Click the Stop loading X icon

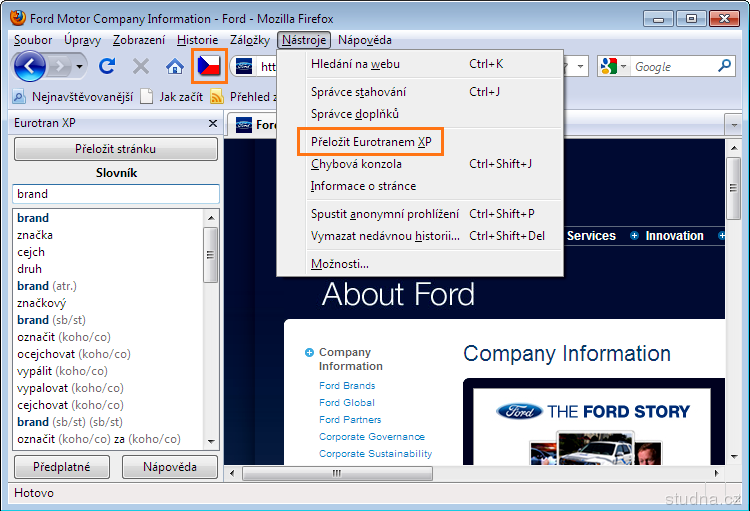pos(141,66)
